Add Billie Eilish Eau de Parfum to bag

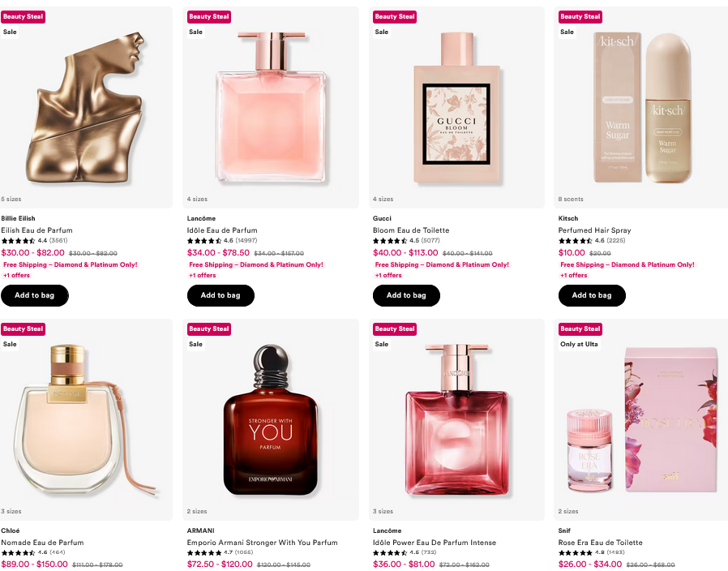coord(34,295)
